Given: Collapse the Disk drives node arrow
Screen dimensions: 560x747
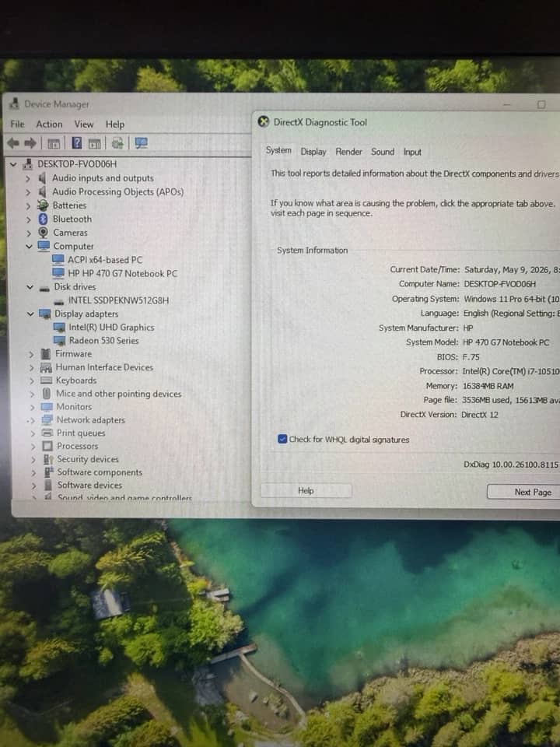Looking at the screenshot, I should (30, 287).
